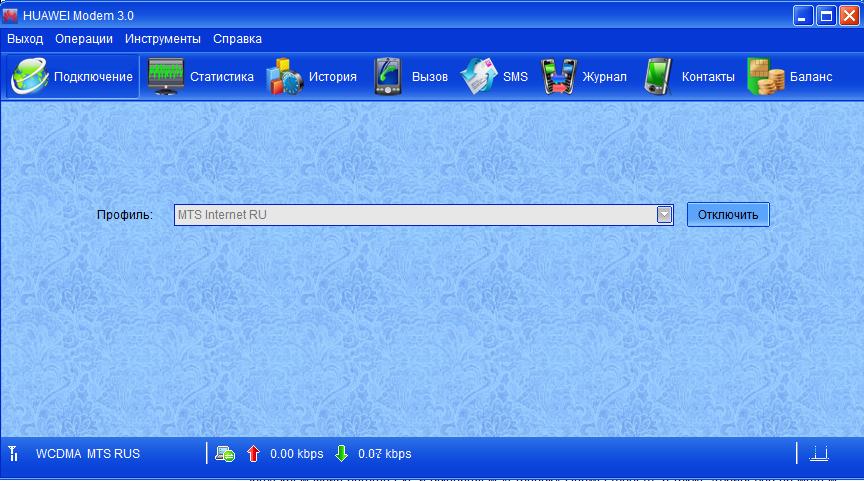
Task: Switch to the Статистика tab label
Action: (222, 77)
